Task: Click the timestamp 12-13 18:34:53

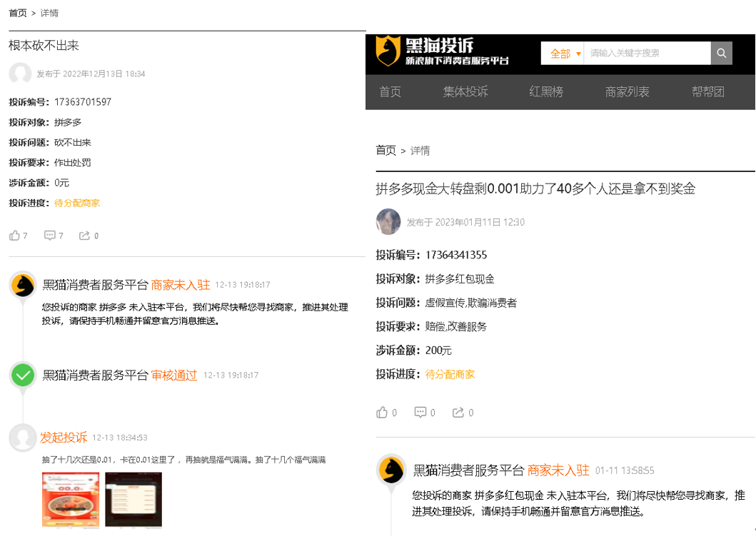Action: tap(119, 438)
